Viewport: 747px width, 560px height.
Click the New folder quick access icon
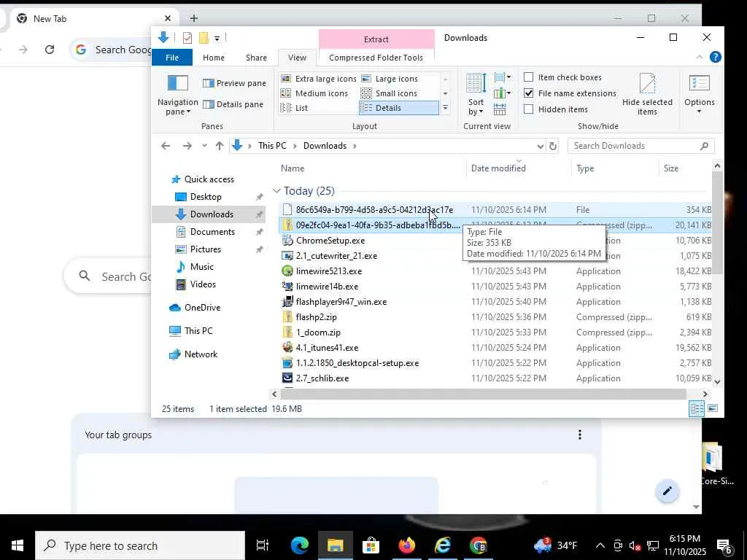[x=204, y=38]
